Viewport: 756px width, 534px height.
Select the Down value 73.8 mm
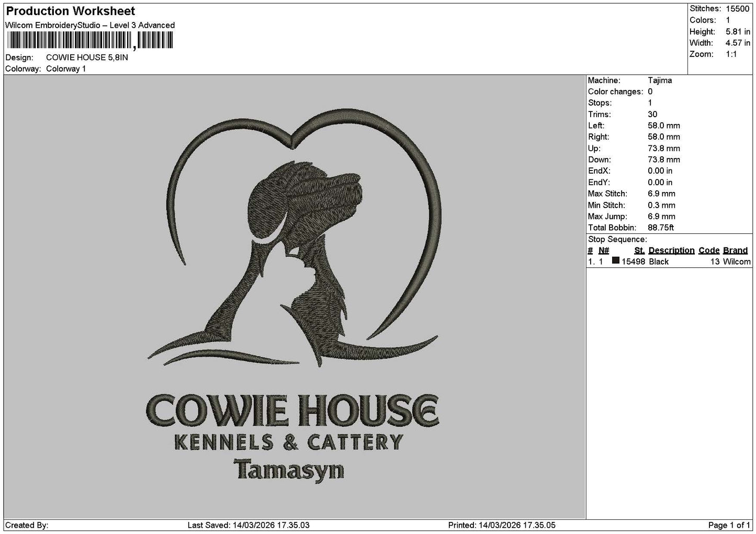[x=664, y=160]
